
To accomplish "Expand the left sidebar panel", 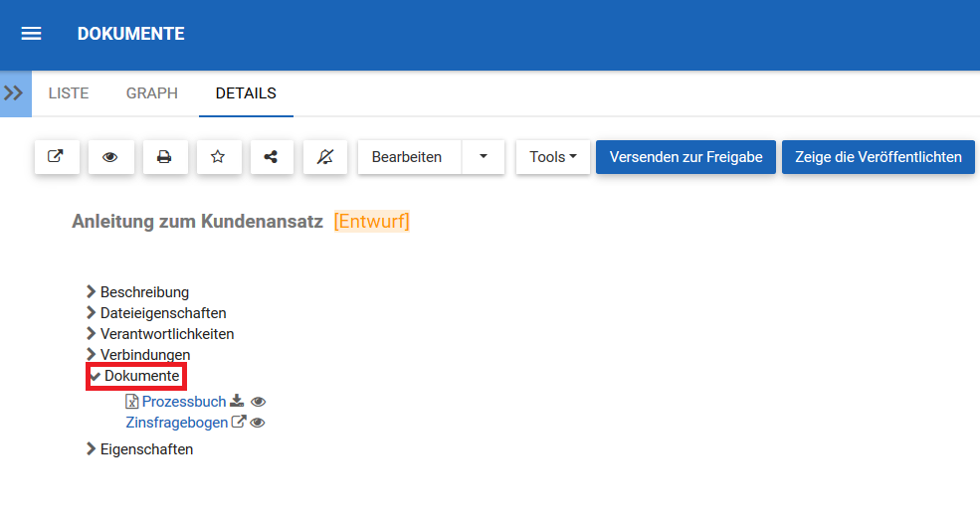I will tap(14, 93).
